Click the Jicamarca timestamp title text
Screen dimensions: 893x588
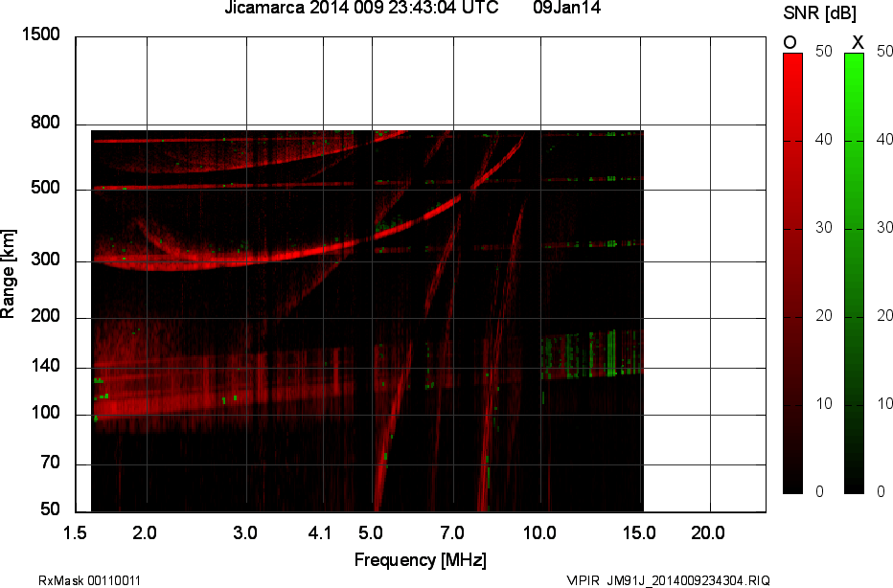tap(360, 9)
